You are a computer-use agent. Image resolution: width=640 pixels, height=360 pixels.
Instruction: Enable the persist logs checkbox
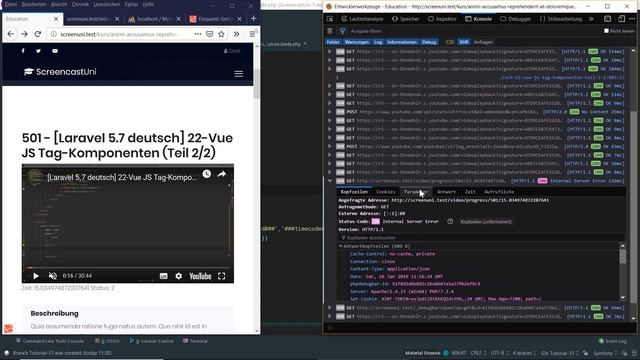point(606,31)
